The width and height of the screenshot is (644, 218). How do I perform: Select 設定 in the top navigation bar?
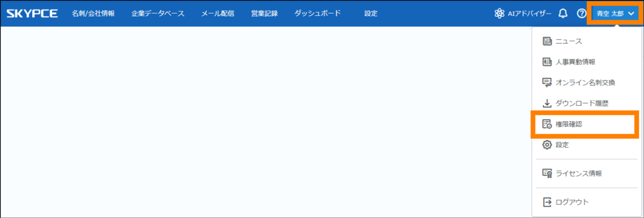pyautogui.click(x=371, y=13)
